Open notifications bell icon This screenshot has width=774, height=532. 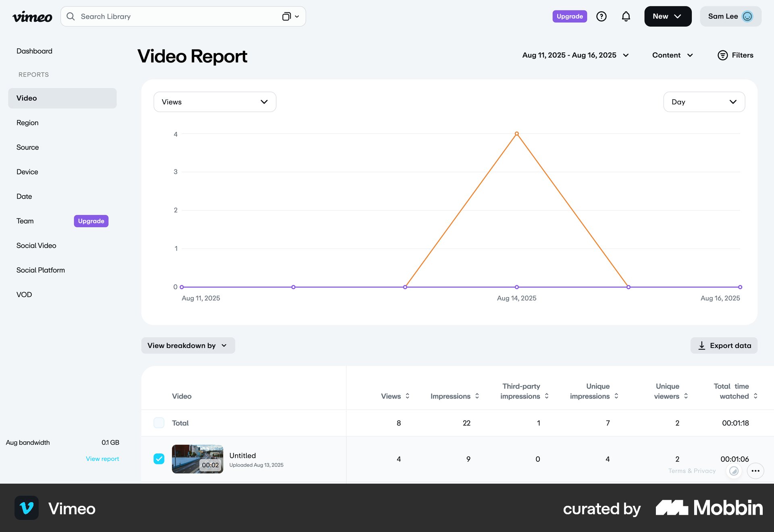pos(626,17)
